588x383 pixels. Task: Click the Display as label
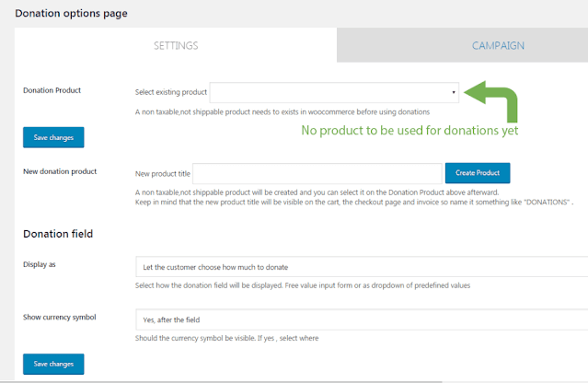tap(41, 266)
